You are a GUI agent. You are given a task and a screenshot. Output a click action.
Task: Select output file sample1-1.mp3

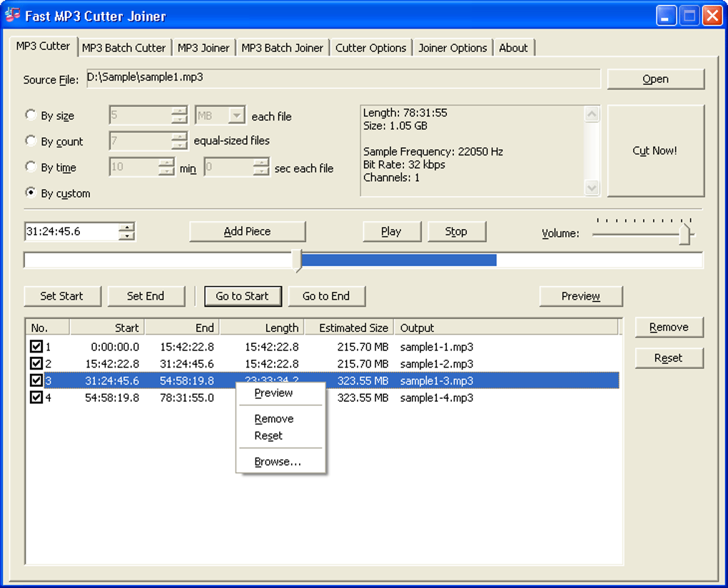coord(436,347)
